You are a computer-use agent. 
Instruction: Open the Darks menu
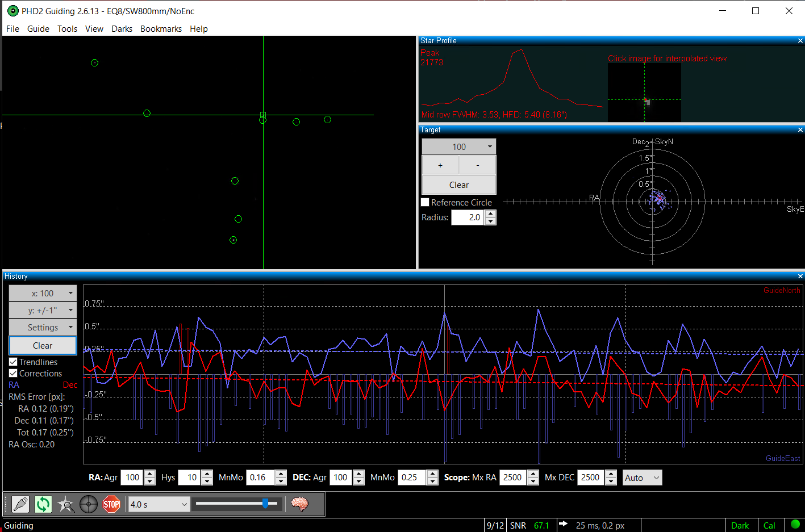[x=122, y=29]
